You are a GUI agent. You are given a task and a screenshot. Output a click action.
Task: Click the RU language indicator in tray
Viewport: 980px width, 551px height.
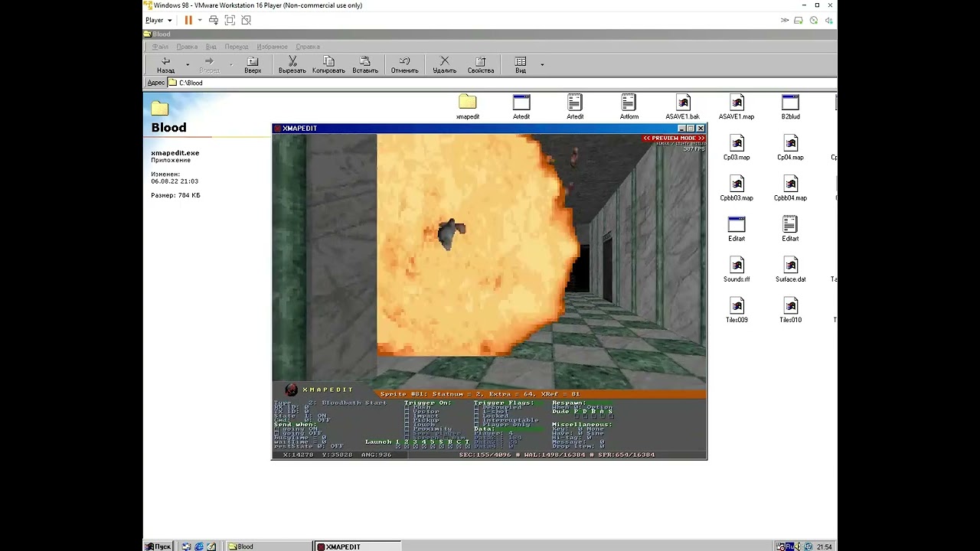[789, 546]
